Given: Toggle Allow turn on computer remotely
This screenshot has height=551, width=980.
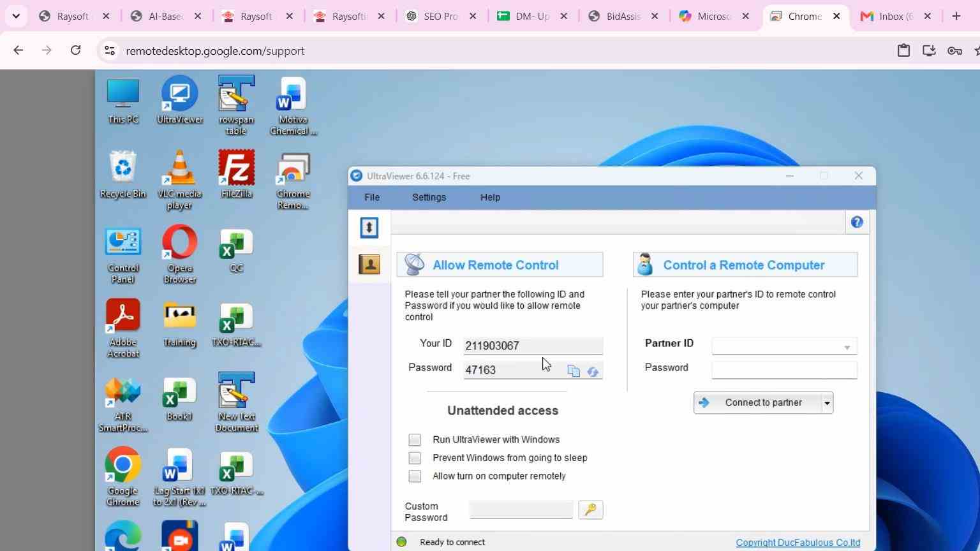Looking at the screenshot, I should 415,476.
